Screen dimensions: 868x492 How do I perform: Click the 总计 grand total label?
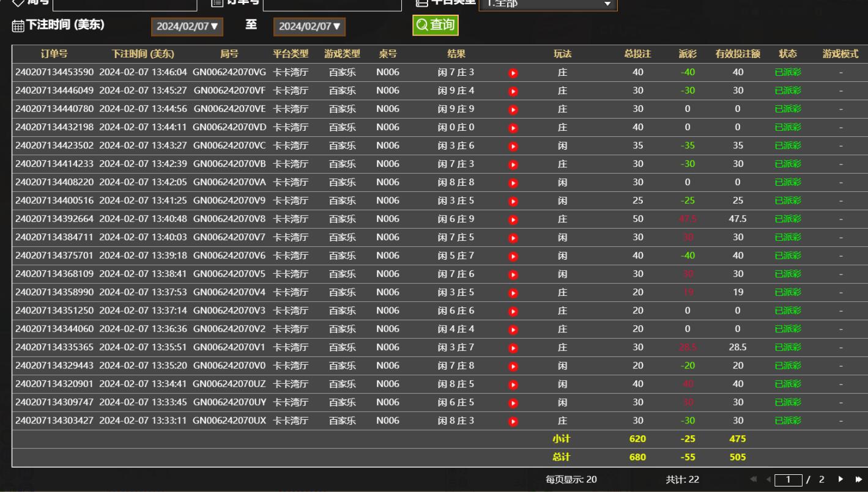point(562,457)
